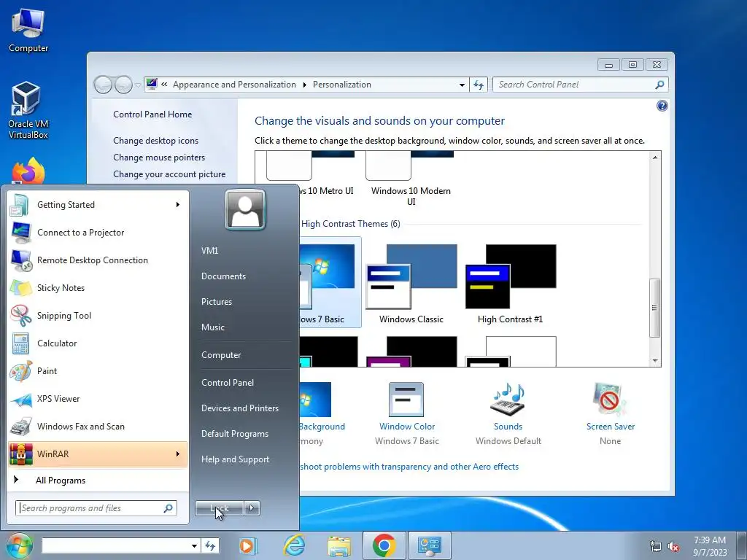Expand Getting Started submenu arrow

(x=178, y=205)
